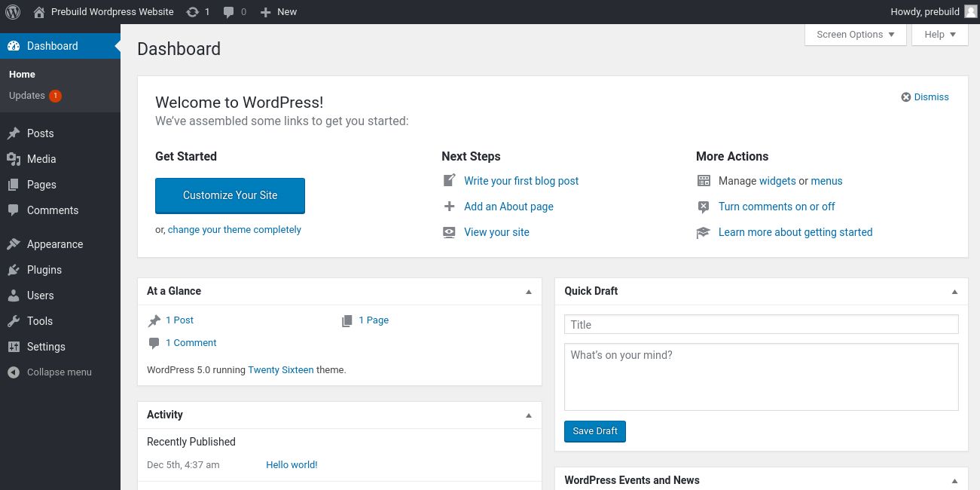The height and width of the screenshot is (490, 980).
Task: Open Media via the camera icon
Action: point(14,159)
